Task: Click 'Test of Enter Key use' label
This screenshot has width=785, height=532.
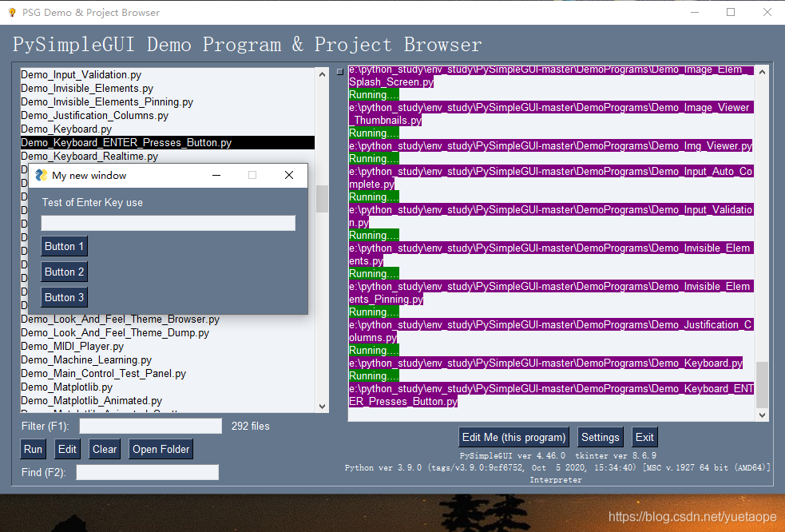Action: [x=92, y=203]
